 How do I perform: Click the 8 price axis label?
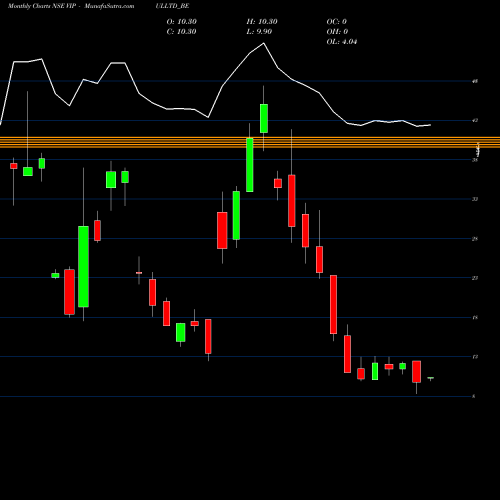pyautogui.click(x=474, y=396)
